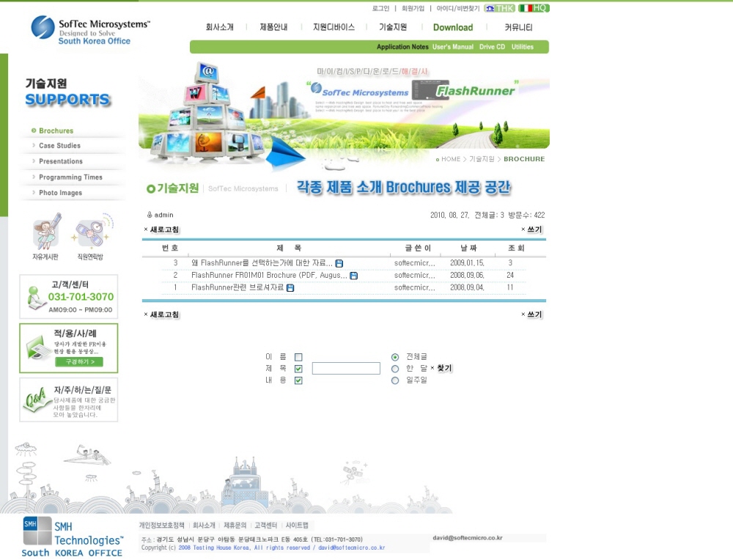Open User's Manual submenu

(453, 47)
